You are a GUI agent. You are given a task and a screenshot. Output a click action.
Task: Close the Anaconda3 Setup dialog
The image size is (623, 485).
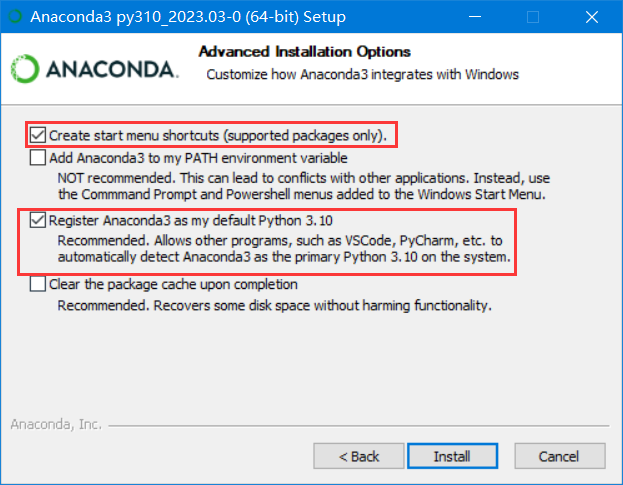click(592, 17)
